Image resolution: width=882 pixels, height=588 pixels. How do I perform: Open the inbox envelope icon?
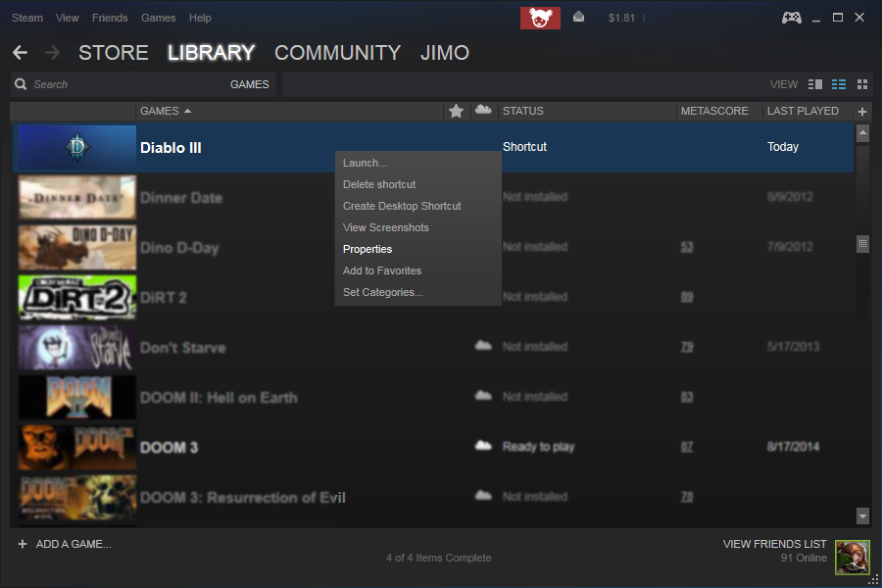(x=578, y=18)
